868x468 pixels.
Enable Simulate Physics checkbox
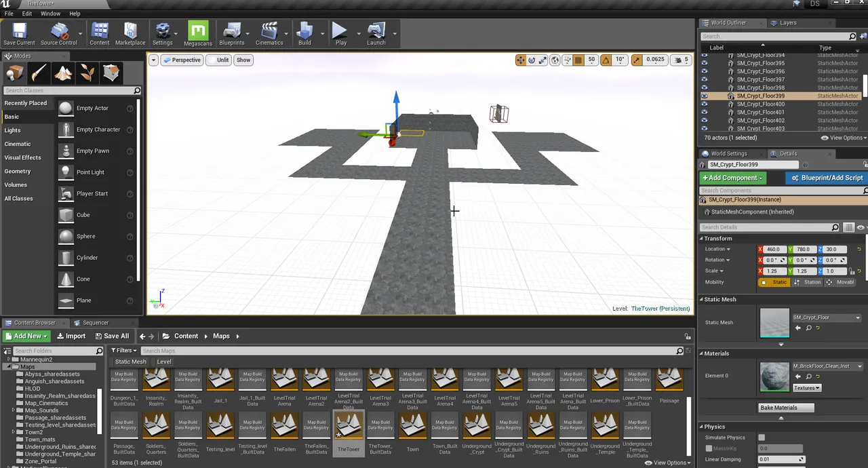[762, 437]
